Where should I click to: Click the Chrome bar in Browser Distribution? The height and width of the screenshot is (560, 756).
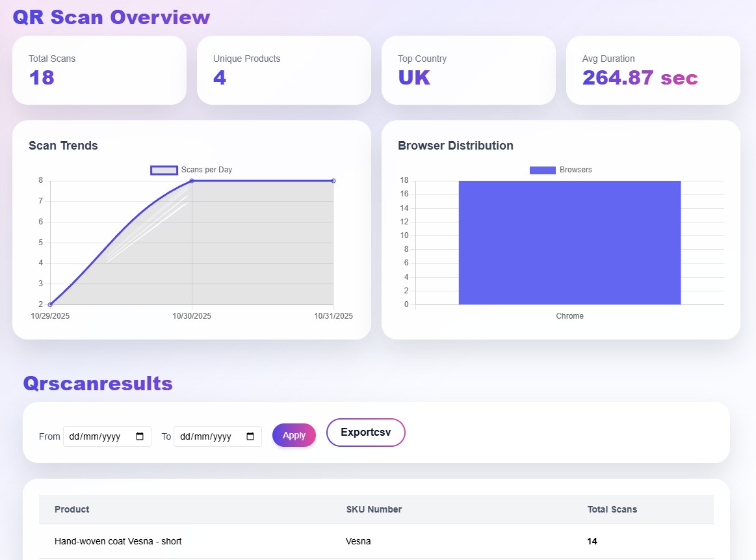(x=569, y=244)
